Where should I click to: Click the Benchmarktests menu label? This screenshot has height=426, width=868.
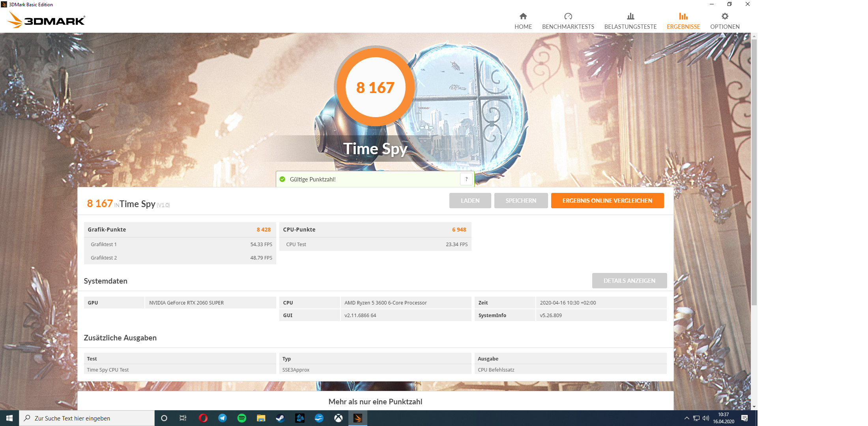point(568,27)
